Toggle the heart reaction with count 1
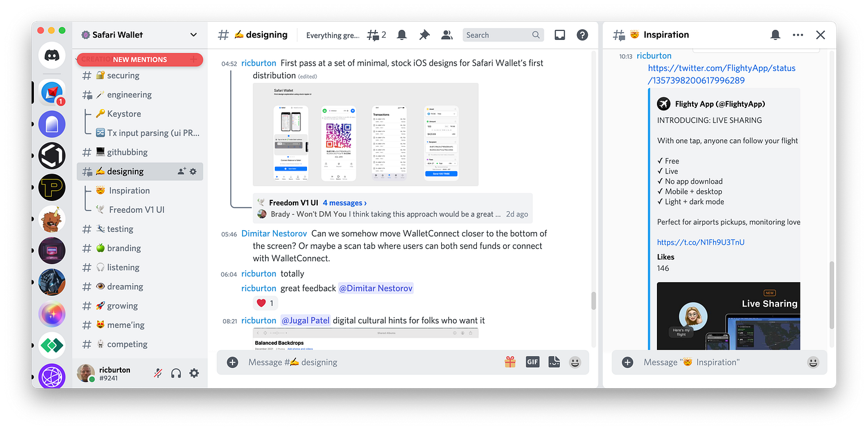This screenshot has width=868, height=430. [x=265, y=303]
